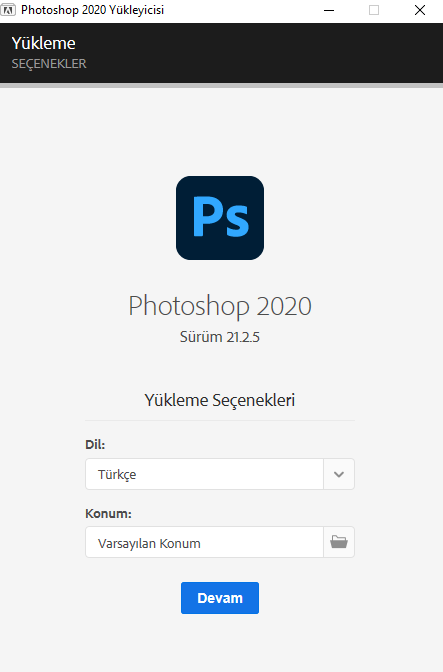
Task: Click the Yükleme header title
Action: (43, 43)
